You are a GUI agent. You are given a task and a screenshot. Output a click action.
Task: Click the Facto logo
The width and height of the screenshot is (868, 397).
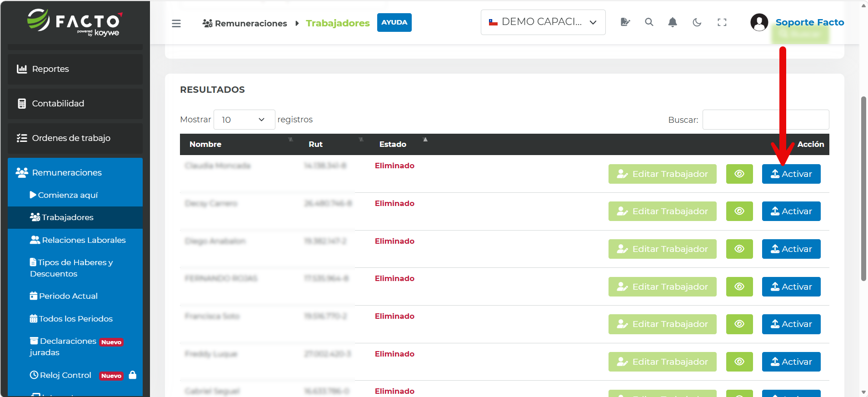75,22
